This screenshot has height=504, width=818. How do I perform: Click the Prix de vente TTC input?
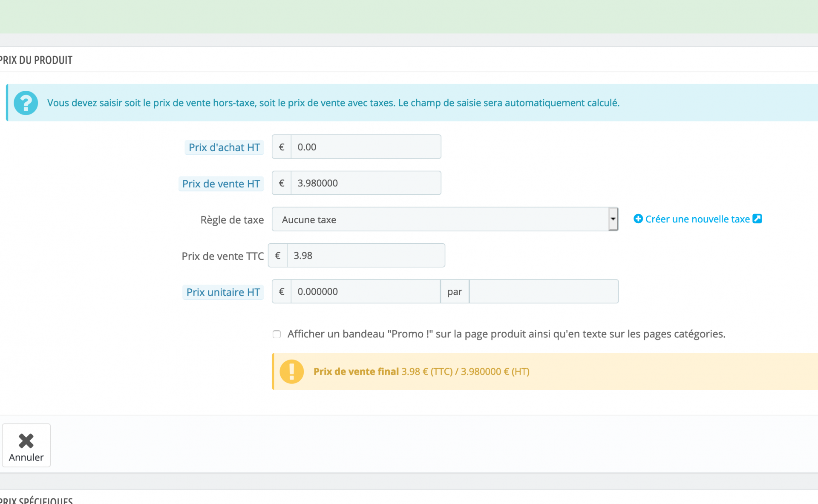(x=366, y=256)
